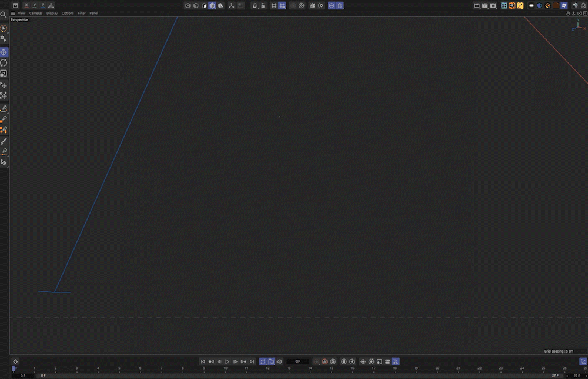Play the animation forwards
This screenshot has width=588, height=379.
227,361
